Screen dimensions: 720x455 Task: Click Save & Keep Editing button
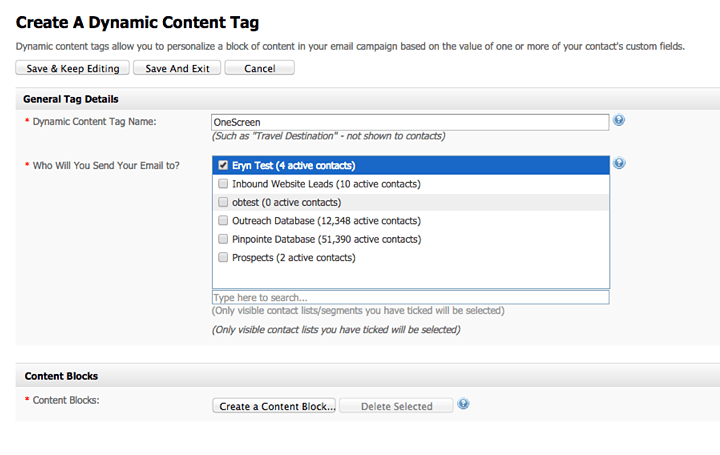(73, 68)
